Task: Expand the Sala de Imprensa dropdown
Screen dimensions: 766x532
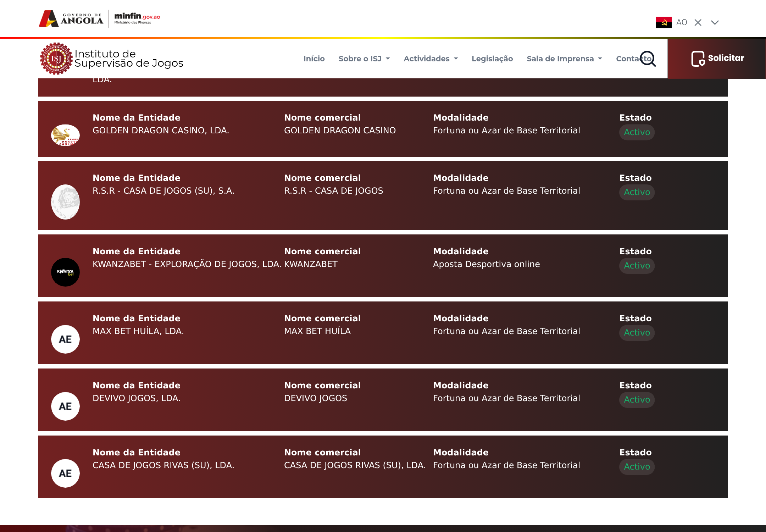Action: [x=564, y=59]
